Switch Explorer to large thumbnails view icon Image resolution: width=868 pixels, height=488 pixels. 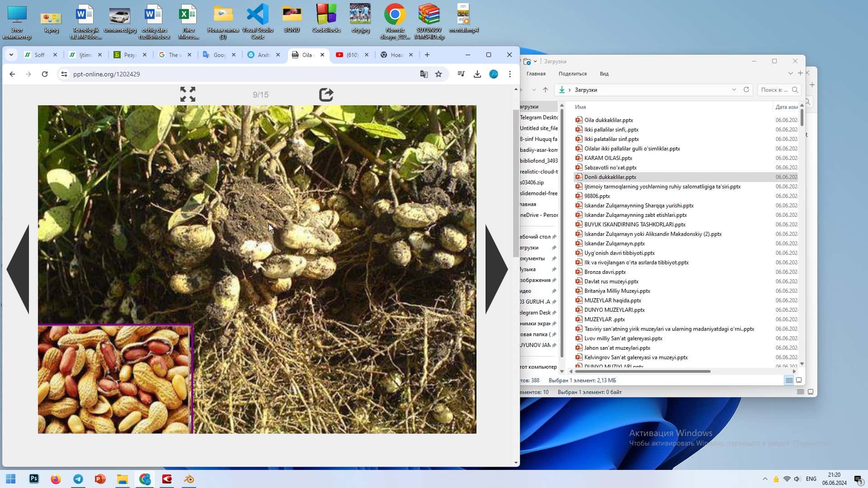(799, 380)
